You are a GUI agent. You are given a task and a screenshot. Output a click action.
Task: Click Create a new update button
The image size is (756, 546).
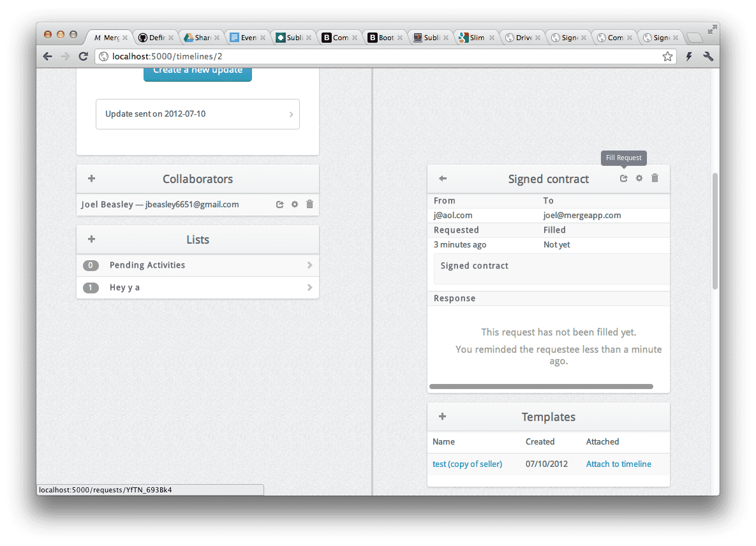click(x=198, y=72)
